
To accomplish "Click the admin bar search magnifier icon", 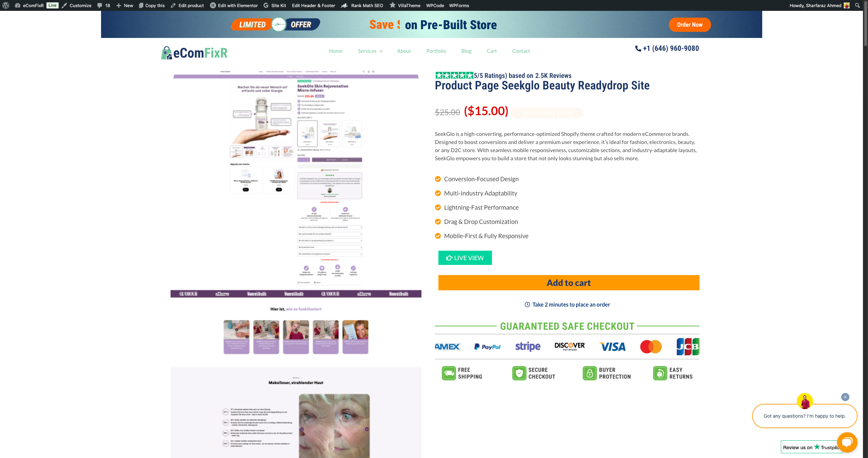I will tap(857, 5).
